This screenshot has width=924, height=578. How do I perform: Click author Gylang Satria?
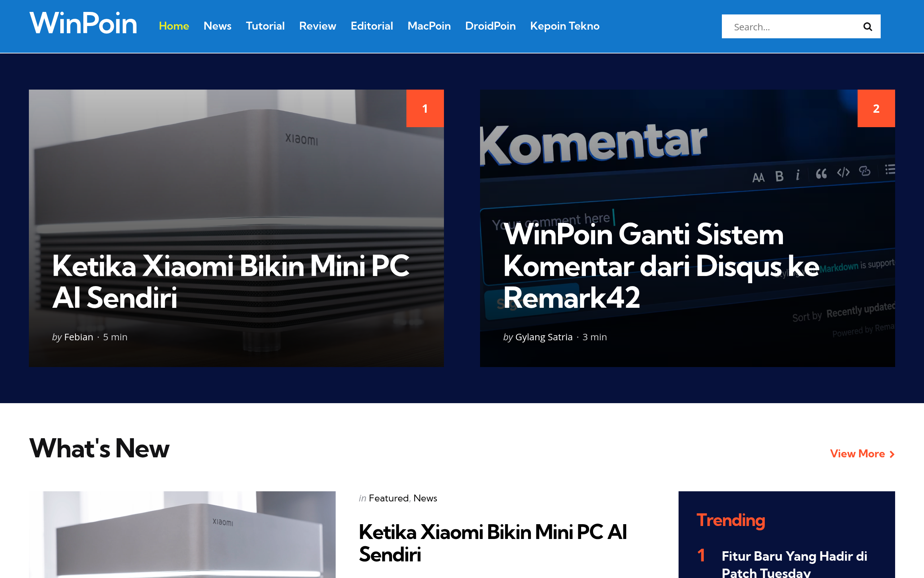coord(544,337)
